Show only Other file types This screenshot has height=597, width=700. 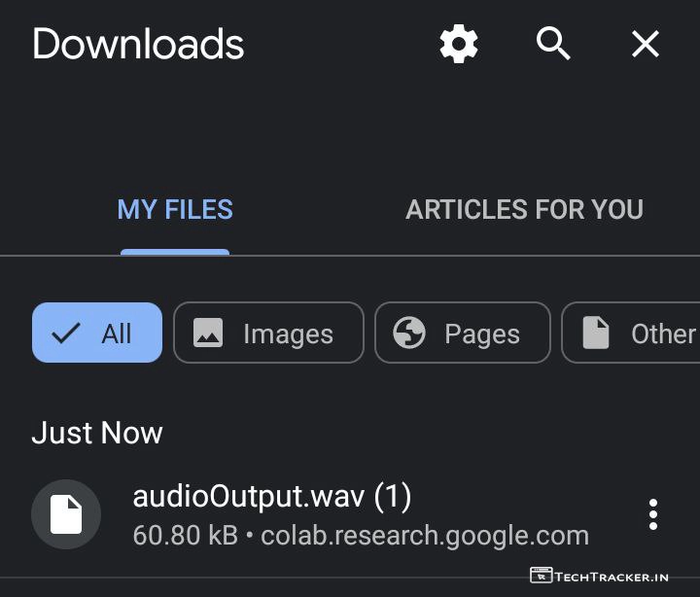tap(637, 333)
